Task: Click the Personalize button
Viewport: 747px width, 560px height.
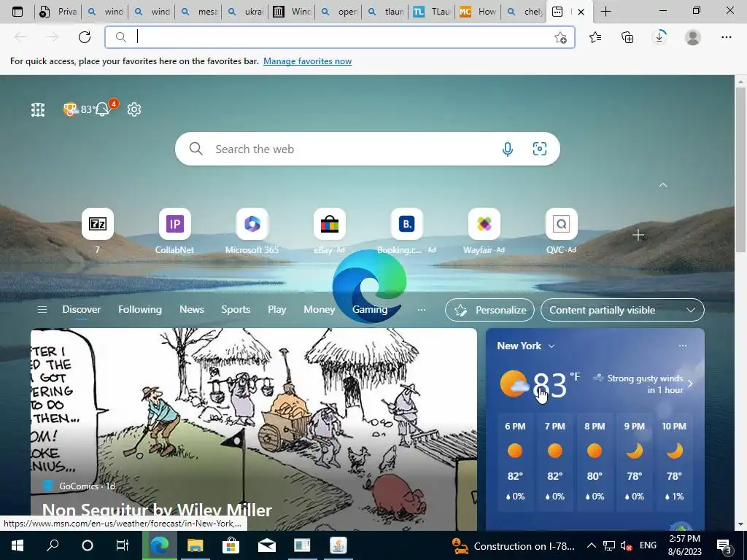Action: [x=489, y=310]
